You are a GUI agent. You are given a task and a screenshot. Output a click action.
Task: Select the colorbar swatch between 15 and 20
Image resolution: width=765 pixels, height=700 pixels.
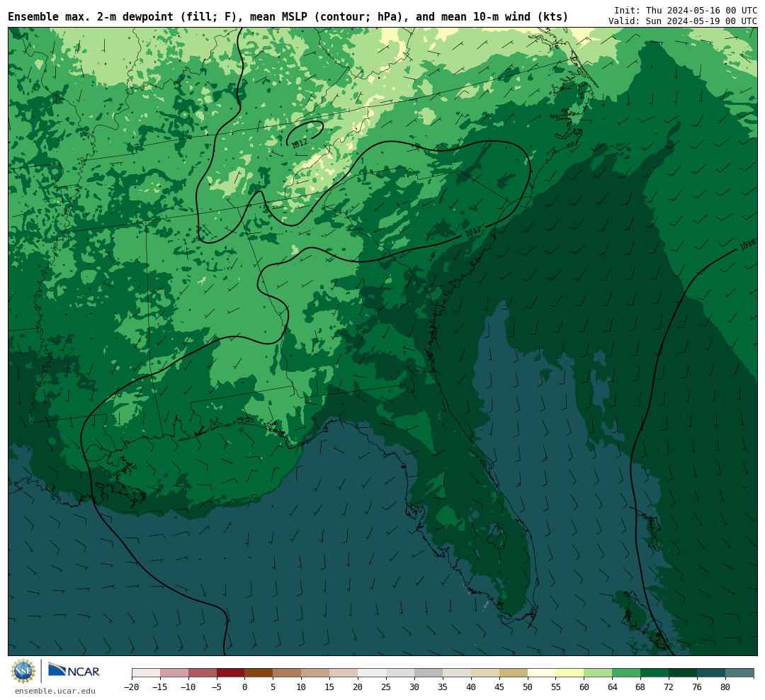344,672
